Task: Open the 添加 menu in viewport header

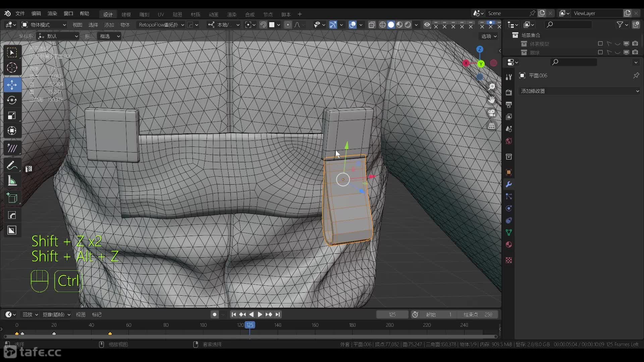Action: point(109,25)
